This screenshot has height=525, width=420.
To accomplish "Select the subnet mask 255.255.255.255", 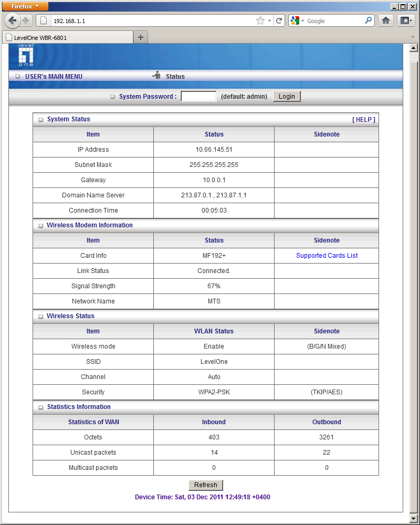I will 214,165.
